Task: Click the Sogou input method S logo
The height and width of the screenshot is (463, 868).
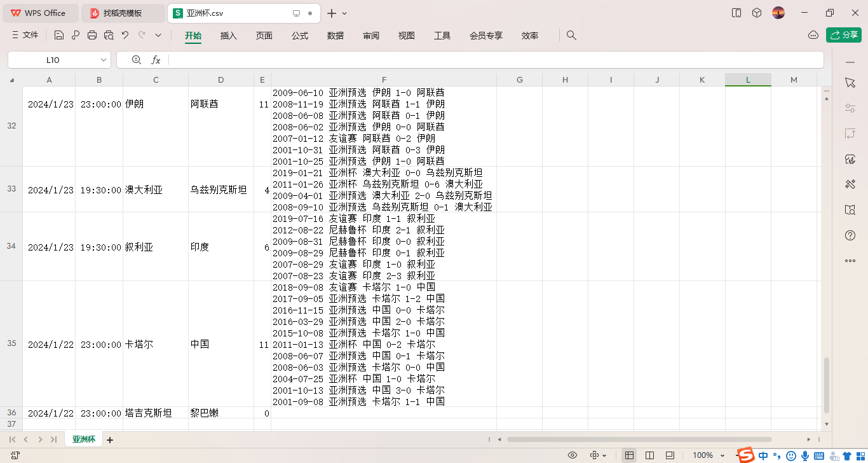Action: coord(745,454)
